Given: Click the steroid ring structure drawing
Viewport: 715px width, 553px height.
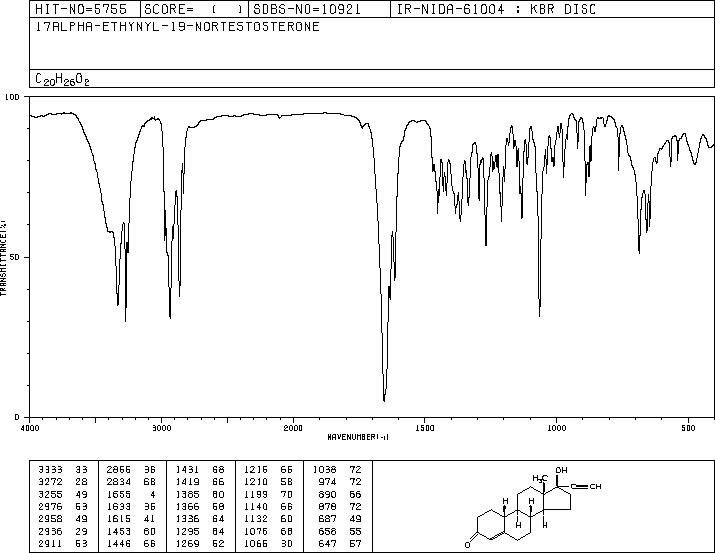Looking at the screenshot, I should point(533,507).
